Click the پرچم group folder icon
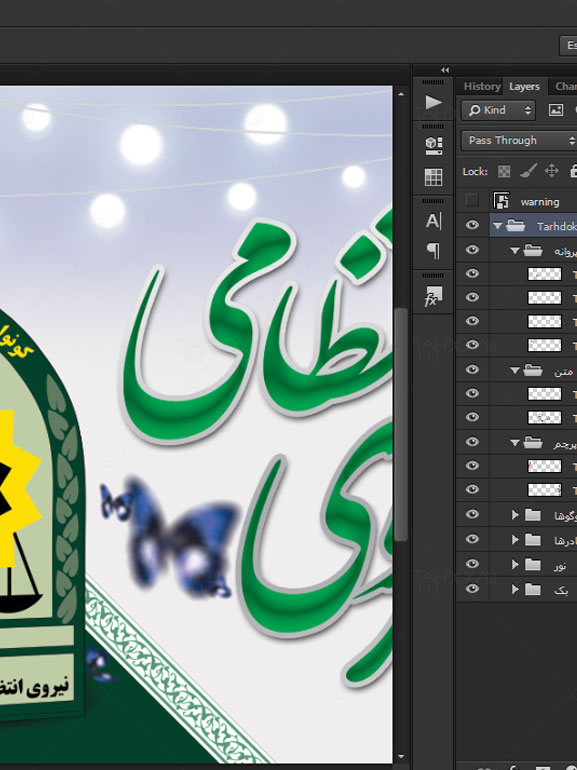This screenshot has width=577, height=770. click(x=533, y=442)
